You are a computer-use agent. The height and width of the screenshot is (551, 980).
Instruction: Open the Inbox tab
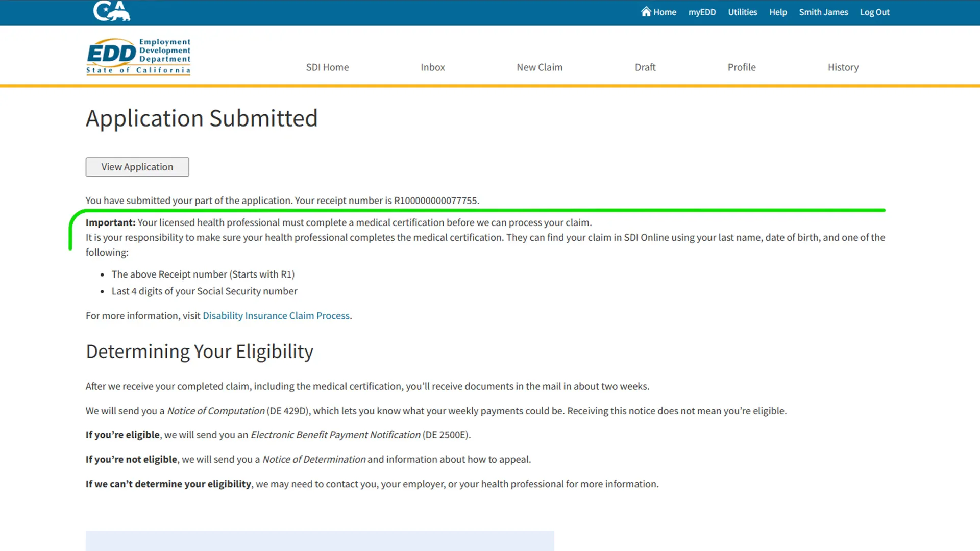point(432,67)
